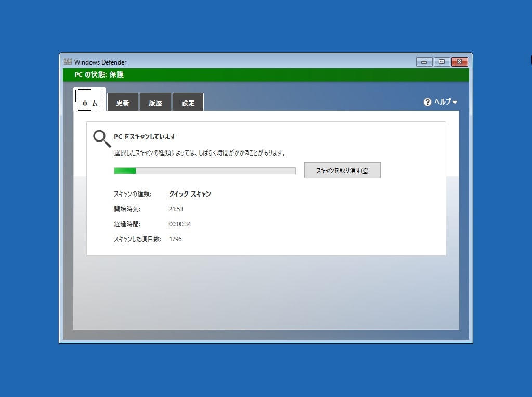This screenshot has height=397, width=532.
Task: Go to the 設定 tab
Action: (x=188, y=102)
